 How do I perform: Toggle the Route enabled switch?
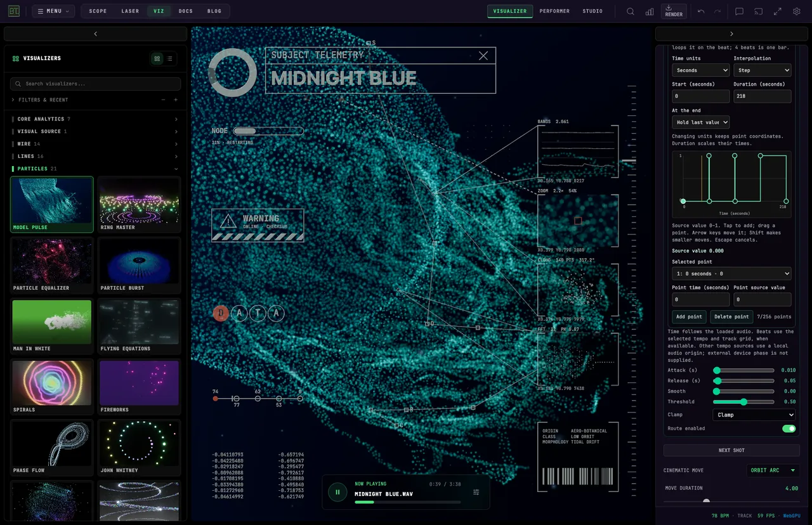pyautogui.click(x=789, y=429)
